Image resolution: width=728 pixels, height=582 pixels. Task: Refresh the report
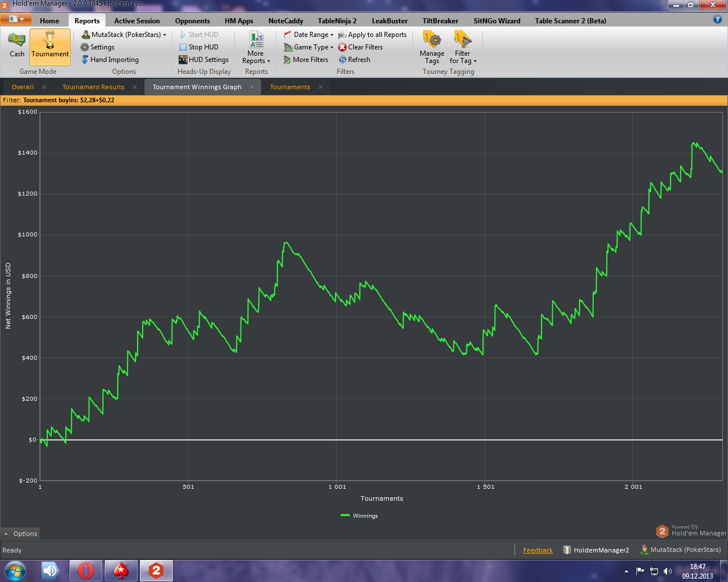(x=354, y=60)
